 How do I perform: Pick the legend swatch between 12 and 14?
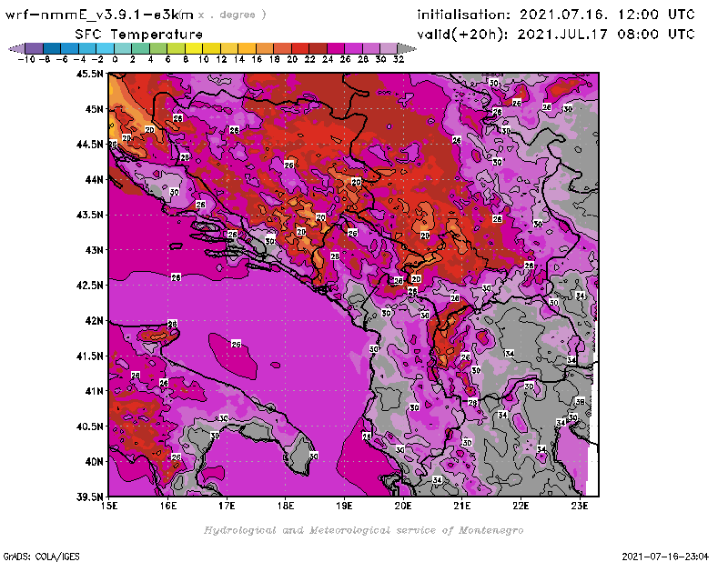[x=228, y=48]
